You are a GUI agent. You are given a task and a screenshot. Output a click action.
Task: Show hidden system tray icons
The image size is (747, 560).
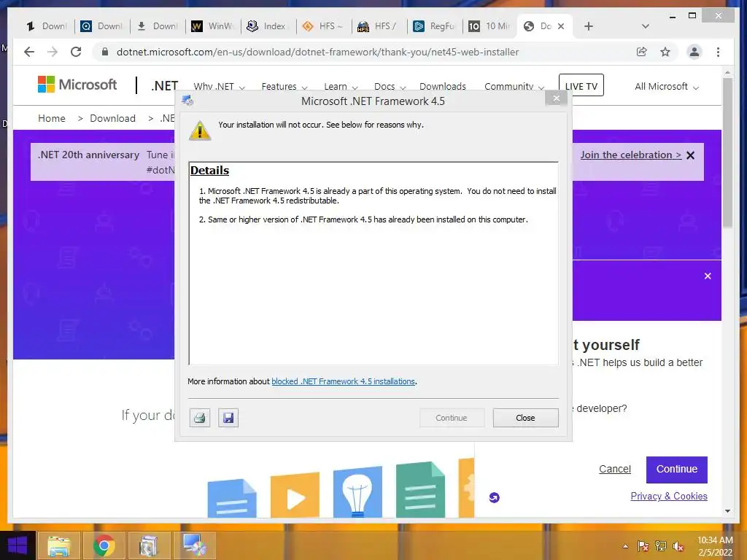pos(625,547)
